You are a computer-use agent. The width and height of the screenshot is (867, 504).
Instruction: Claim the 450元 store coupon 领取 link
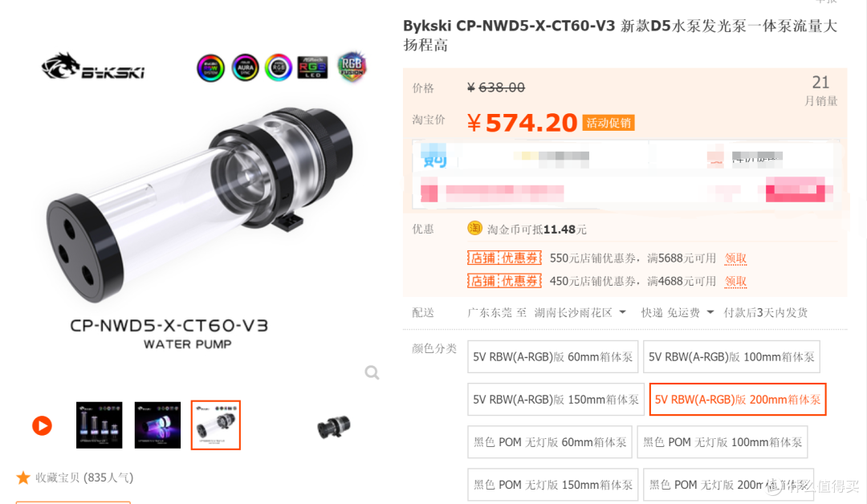735,281
